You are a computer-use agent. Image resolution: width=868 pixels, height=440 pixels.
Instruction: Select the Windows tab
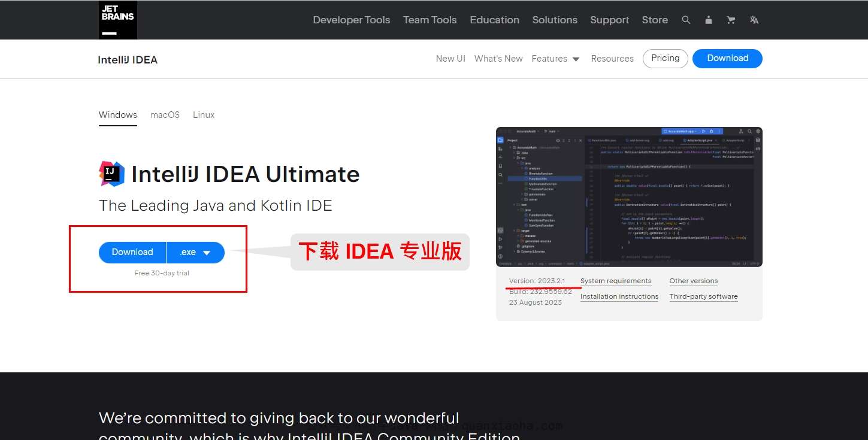pyautogui.click(x=118, y=115)
